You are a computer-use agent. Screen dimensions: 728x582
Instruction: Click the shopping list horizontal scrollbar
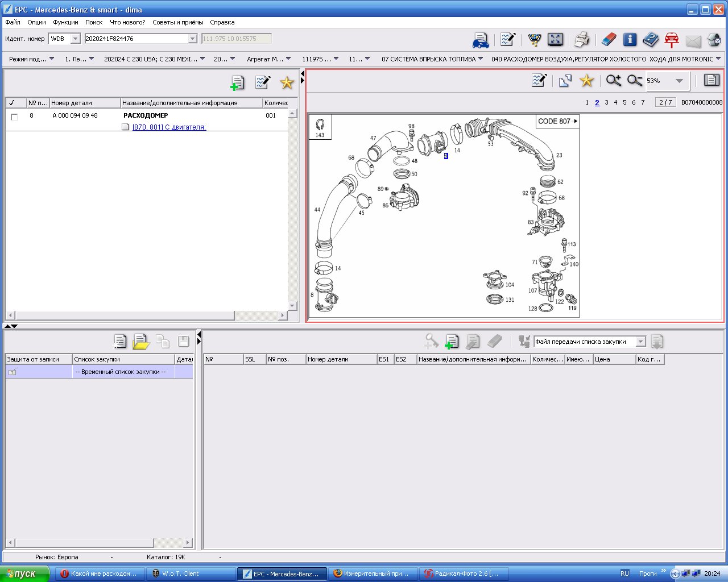coord(100,543)
